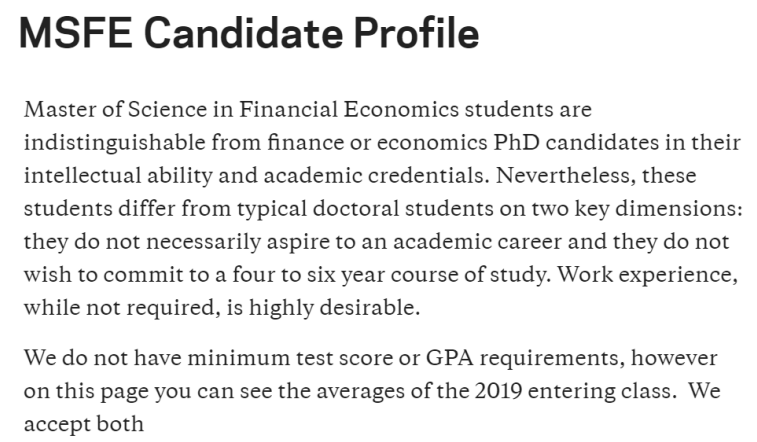This screenshot has height=442, width=757.
Task: Click the phrase 'highly desirable'
Action: 346,308
